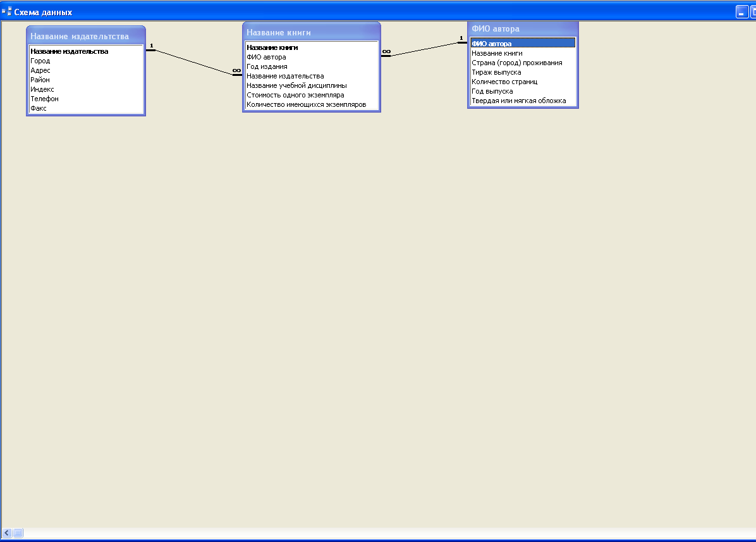Select the Год выпуска field

(x=492, y=91)
